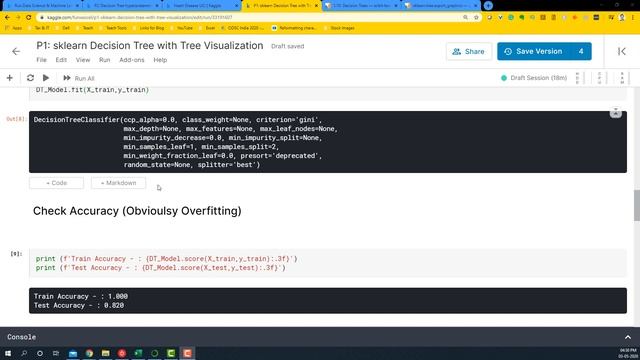The height and width of the screenshot is (360, 640).
Task: Go back with the notebook's left arrow
Action: (16, 51)
